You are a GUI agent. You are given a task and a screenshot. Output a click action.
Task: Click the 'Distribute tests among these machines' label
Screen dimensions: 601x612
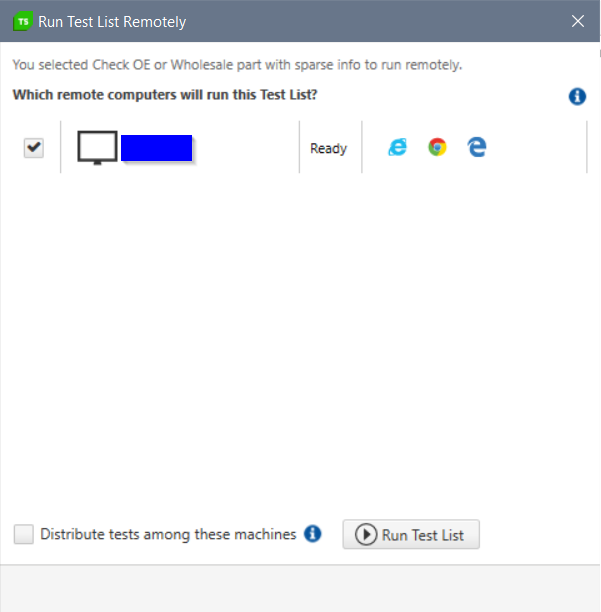168,535
